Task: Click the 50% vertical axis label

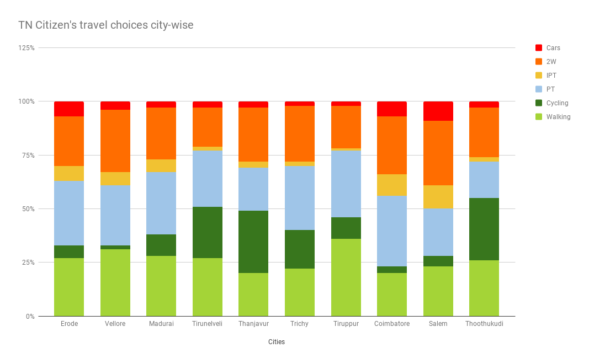Action: coord(28,209)
